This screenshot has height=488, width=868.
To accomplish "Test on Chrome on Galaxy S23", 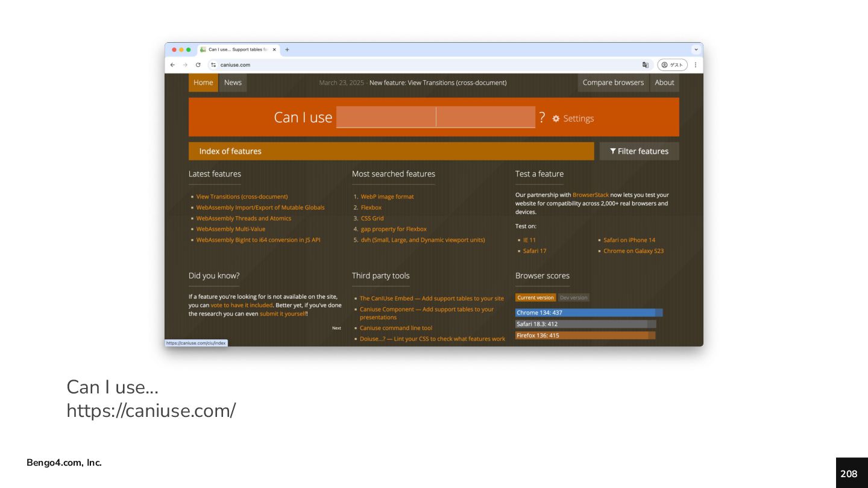I will (634, 251).
